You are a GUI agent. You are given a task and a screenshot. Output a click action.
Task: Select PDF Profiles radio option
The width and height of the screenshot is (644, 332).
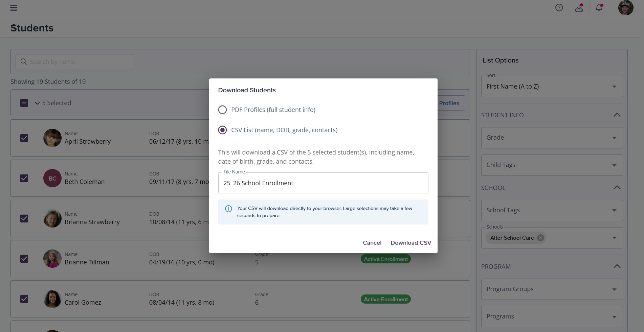click(222, 110)
